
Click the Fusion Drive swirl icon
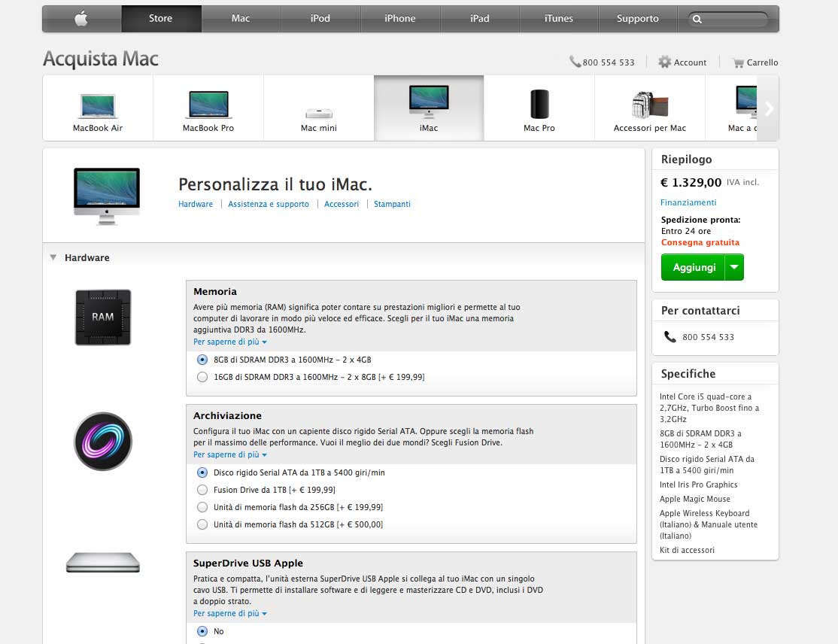(x=102, y=442)
